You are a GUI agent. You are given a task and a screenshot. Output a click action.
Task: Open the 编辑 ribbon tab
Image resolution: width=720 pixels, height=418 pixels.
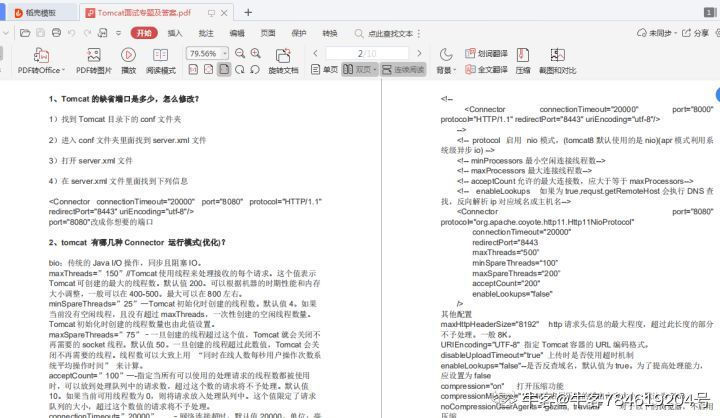click(237, 33)
